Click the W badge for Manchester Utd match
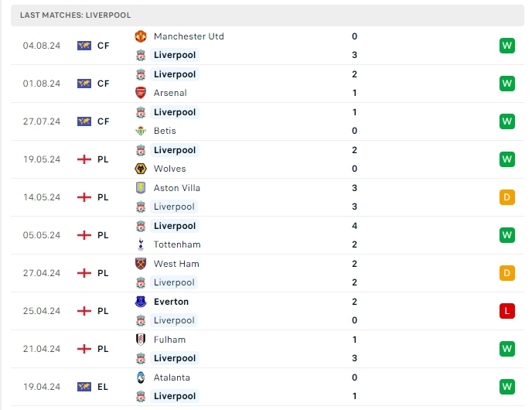 pos(507,46)
